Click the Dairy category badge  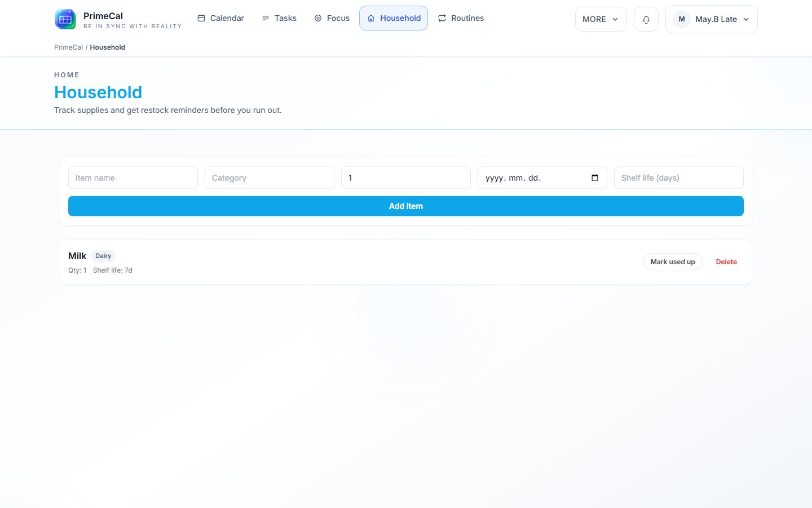pos(103,256)
